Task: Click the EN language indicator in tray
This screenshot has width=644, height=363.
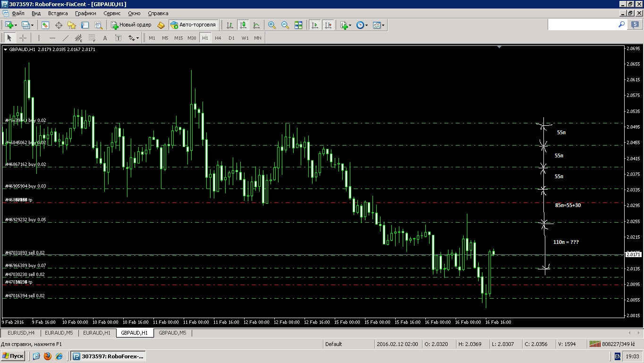Action: click(618, 356)
